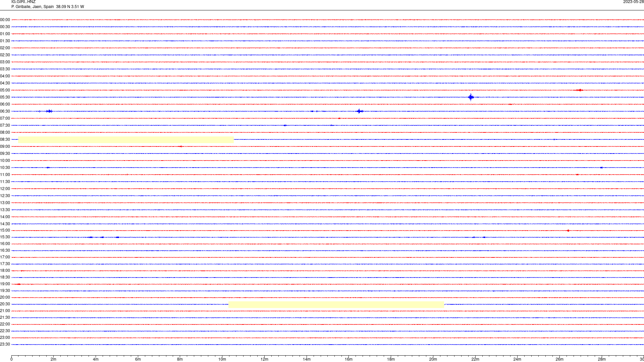Select the 11:00 time row label
Image resolution: width=644 pixels, height=362 pixels.
point(5,175)
